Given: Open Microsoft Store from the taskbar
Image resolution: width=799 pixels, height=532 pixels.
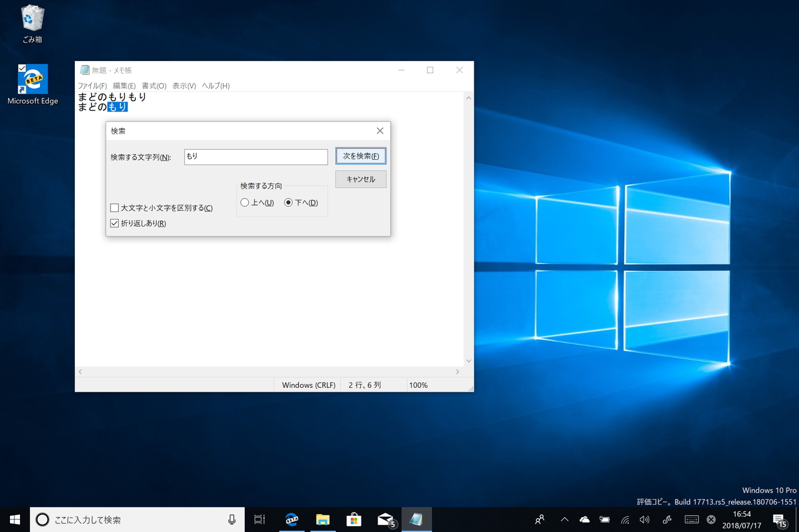Looking at the screenshot, I should [x=354, y=520].
